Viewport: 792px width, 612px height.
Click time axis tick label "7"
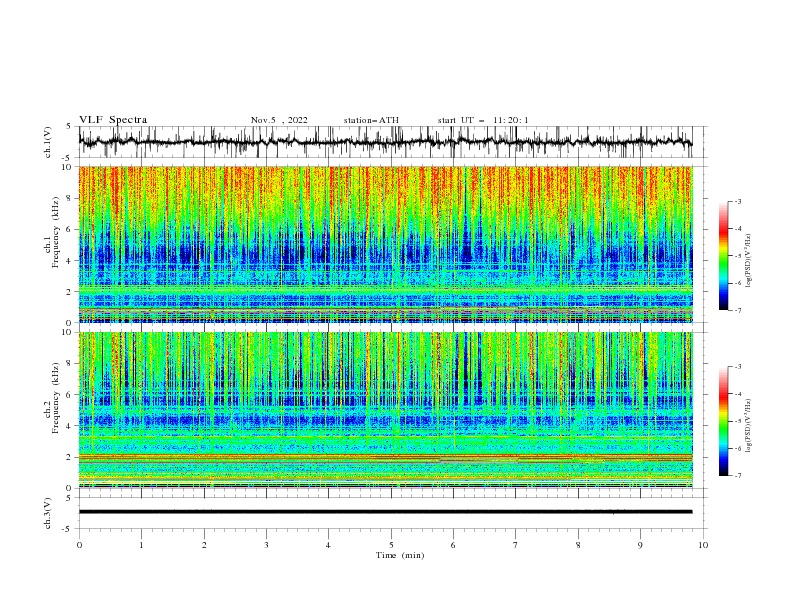click(x=516, y=545)
